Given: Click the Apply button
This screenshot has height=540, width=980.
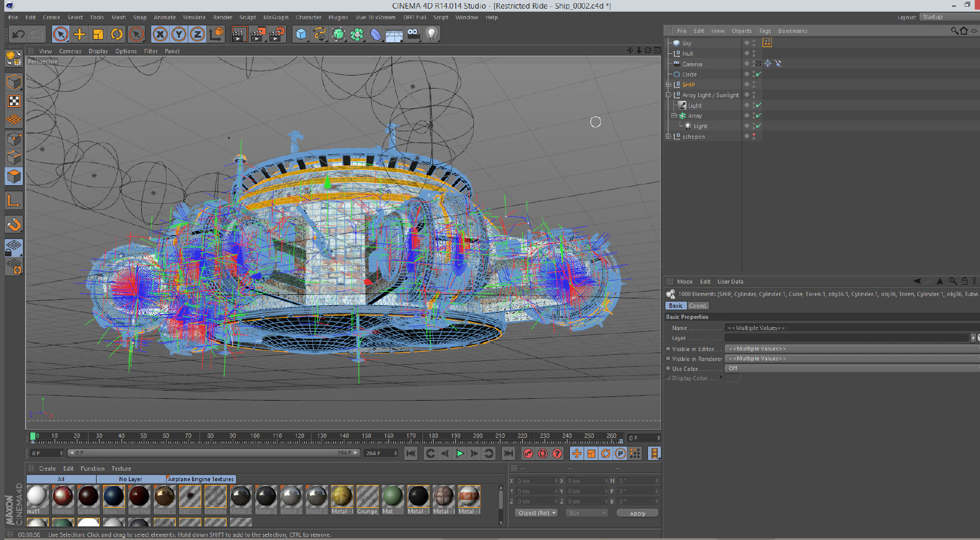Looking at the screenshot, I should click(637, 513).
